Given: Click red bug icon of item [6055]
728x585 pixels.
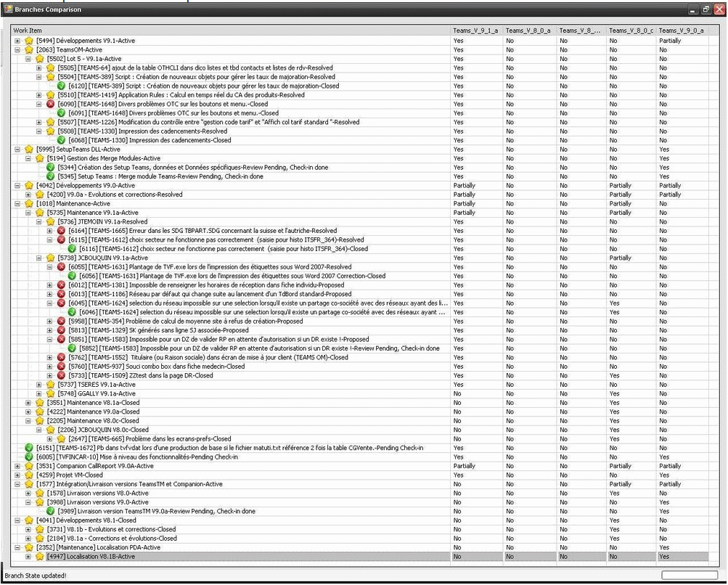Looking at the screenshot, I should (61, 267).
